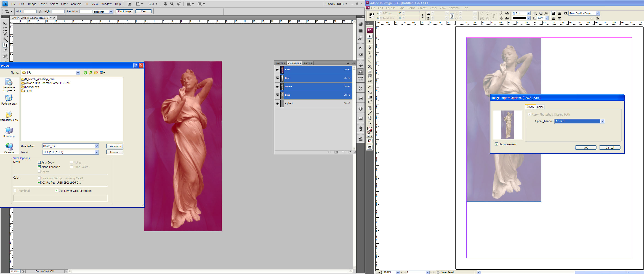Click the Front Image button
Image resolution: width=644 pixels, height=274 pixels.
(125, 11)
